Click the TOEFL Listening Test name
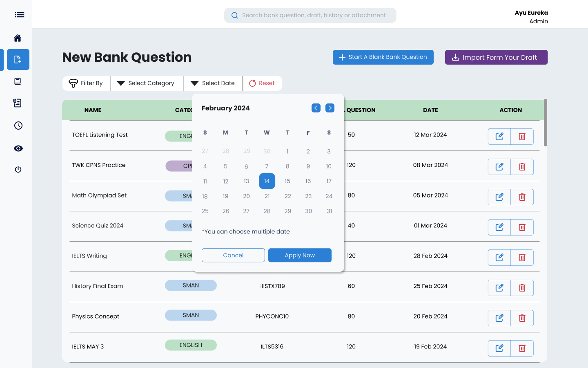 [100, 135]
